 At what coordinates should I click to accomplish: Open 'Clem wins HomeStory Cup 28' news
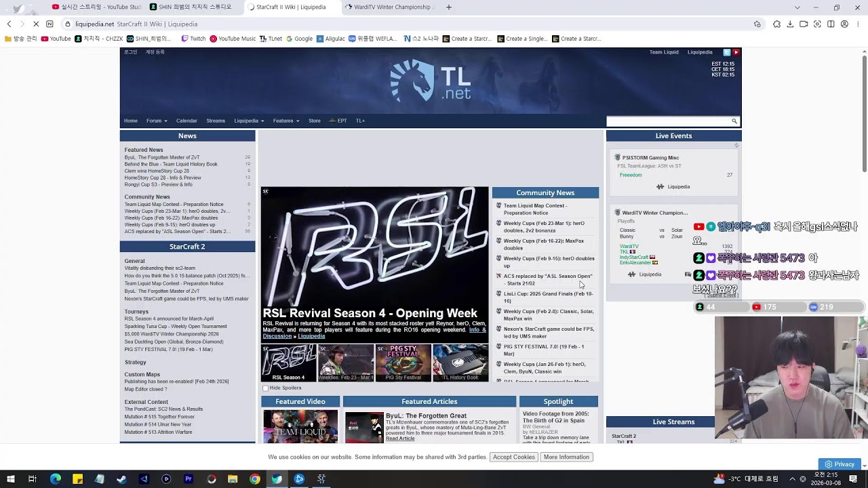pos(157,171)
